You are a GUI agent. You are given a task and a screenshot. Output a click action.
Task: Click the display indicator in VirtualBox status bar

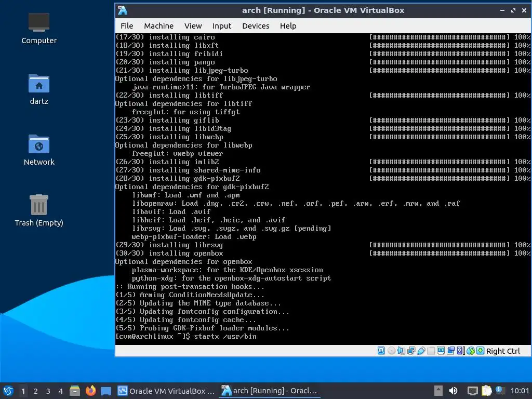tap(441, 351)
